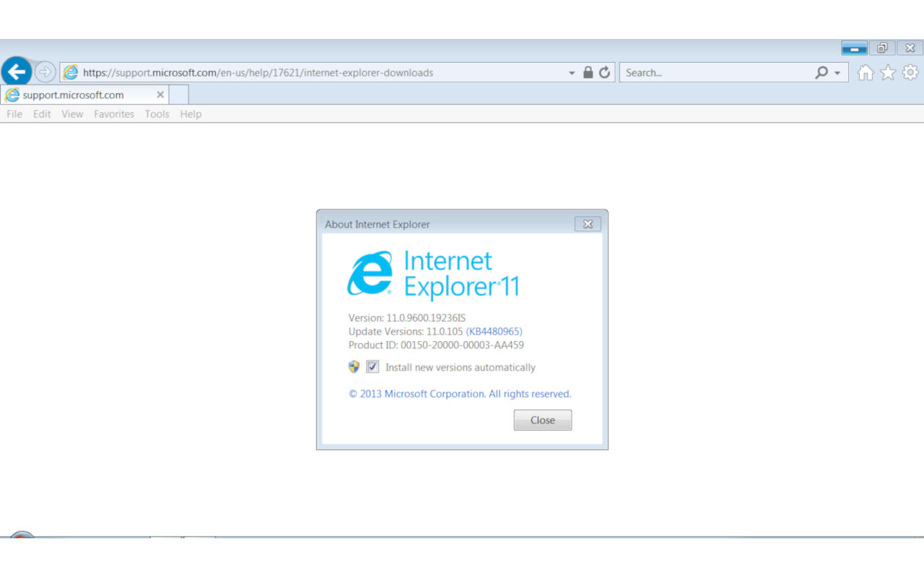Click the Close button in dialog
The image size is (924, 578).
click(543, 420)
